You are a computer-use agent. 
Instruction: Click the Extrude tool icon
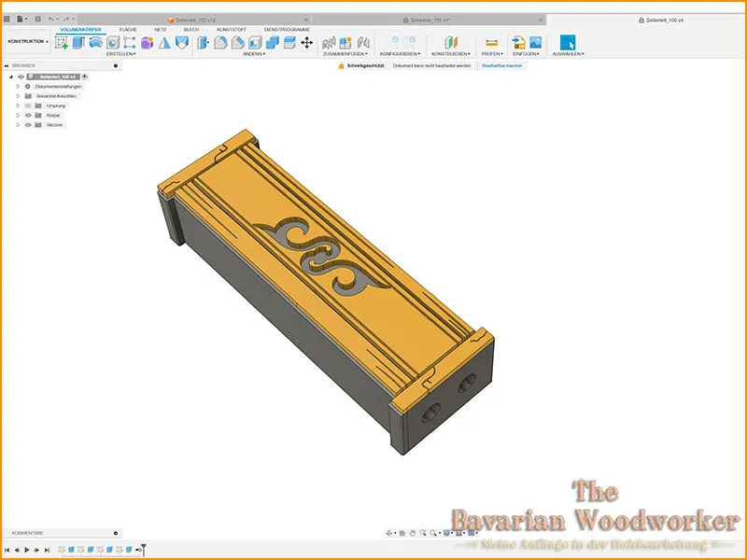pyautogui.click(x=78, y=42)
